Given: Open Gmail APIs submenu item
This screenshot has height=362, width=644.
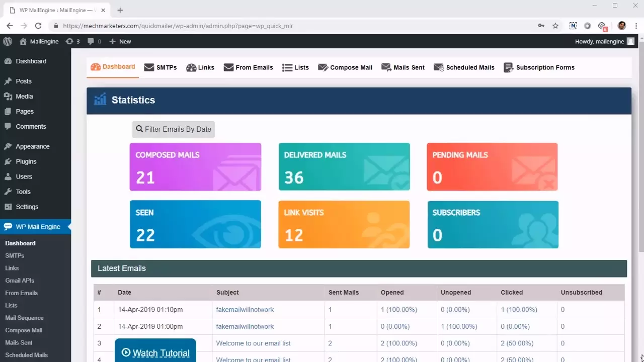Looking at the screenshot, I should [x=20, y=281].
